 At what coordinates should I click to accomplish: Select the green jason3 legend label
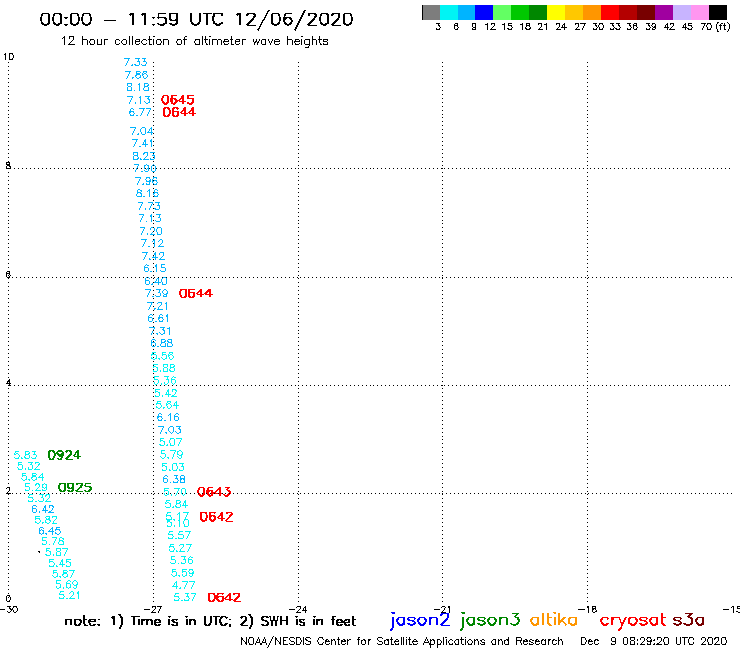[490, 620]
